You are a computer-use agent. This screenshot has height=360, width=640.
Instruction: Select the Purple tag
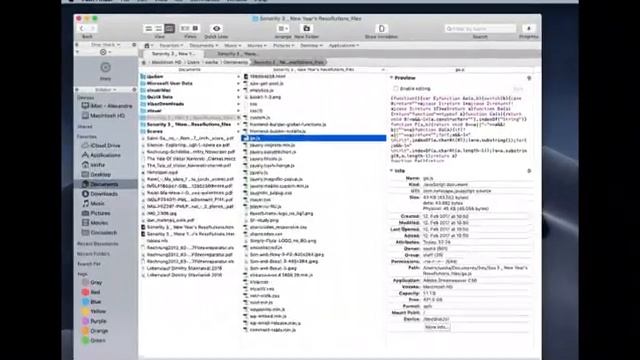click(94, 321)
